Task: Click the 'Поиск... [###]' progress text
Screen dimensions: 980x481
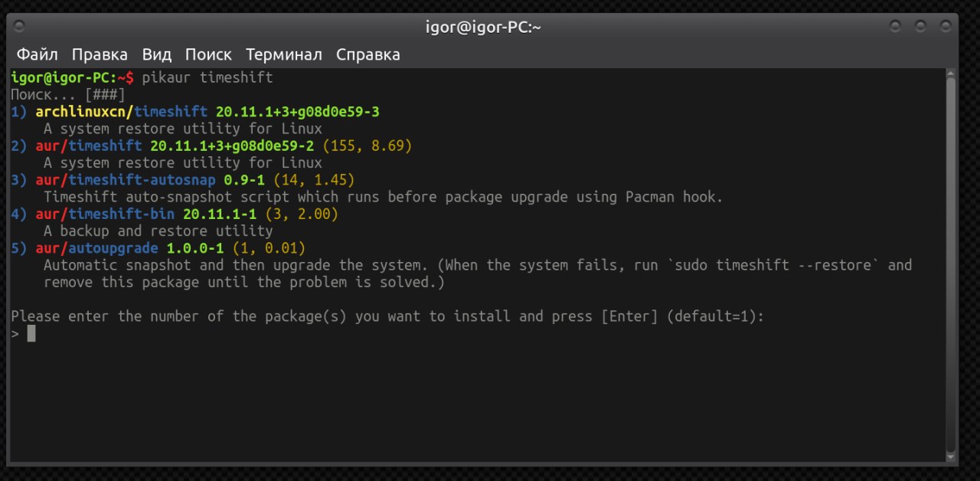Action: pos(68,94)
